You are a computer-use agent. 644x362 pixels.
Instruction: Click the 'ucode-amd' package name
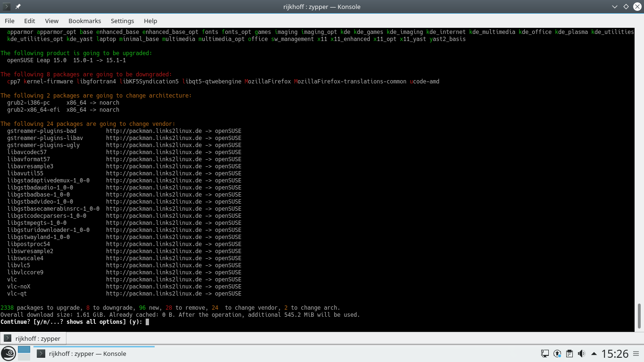425,82
